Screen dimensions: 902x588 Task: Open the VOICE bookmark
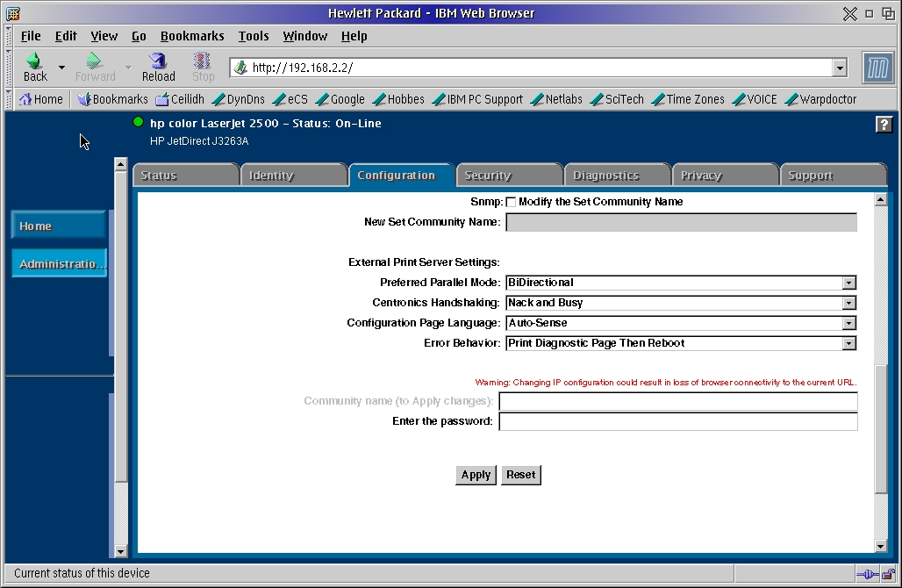755,99
